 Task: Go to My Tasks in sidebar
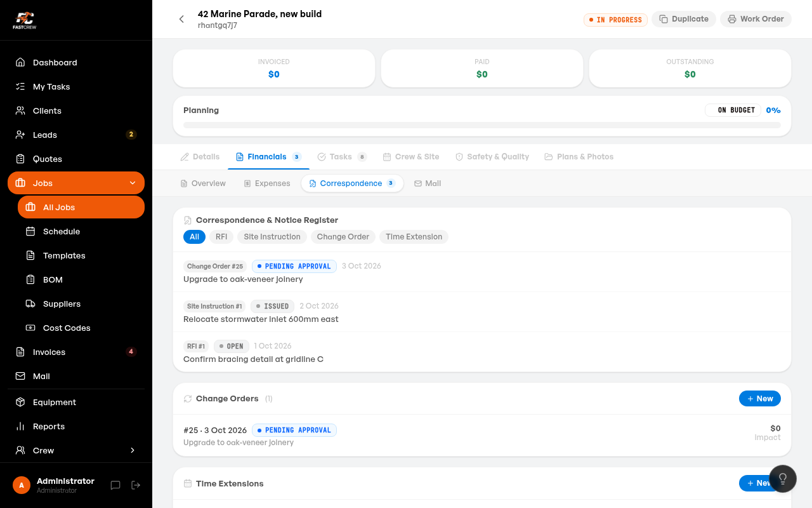click(x=76, y=86)
